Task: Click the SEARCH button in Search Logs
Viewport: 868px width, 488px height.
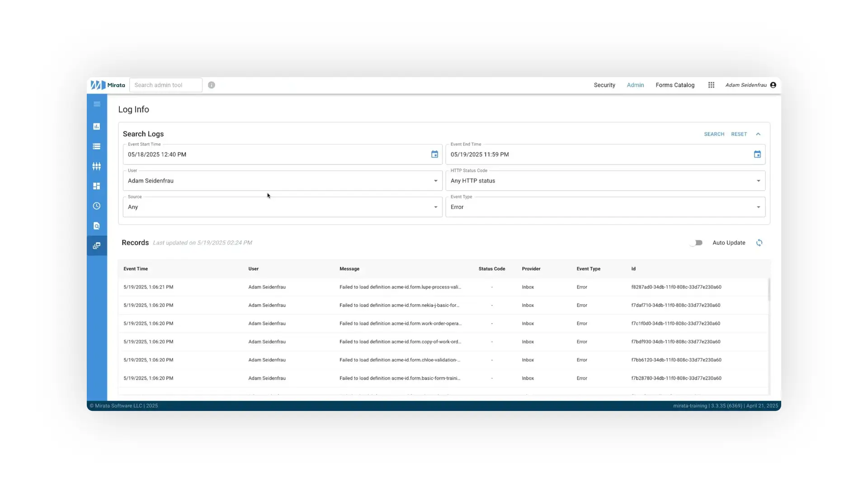Action: pyautogui.click(x=714, y=134)
